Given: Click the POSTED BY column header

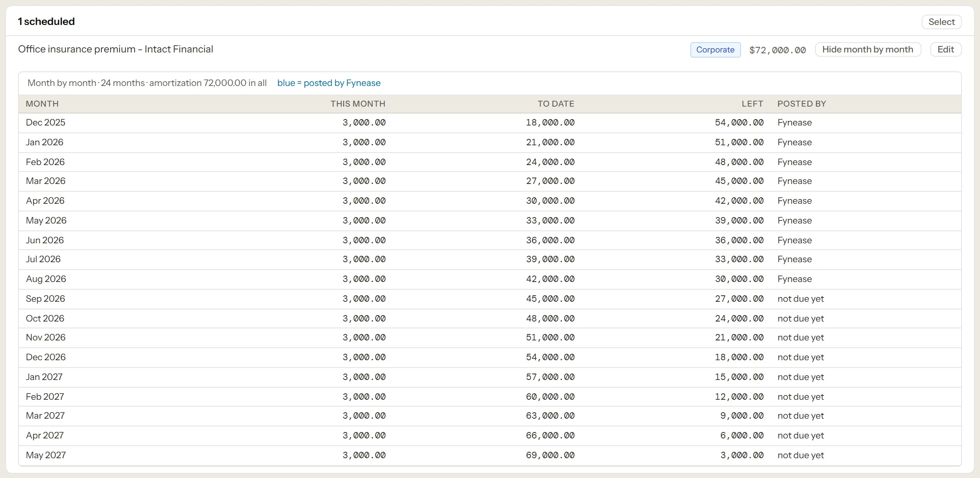Looking at the screenshot, I should pos(802,104).
